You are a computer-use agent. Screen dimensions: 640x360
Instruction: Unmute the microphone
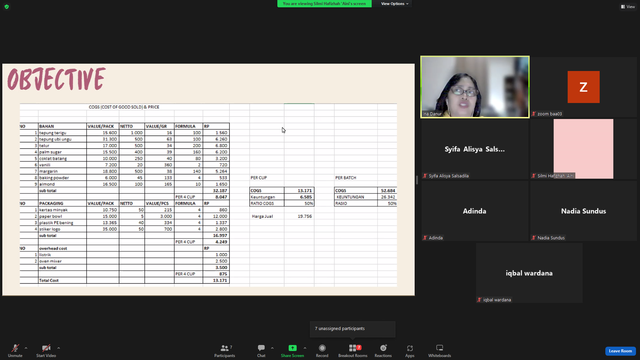[x=15, y=351]
